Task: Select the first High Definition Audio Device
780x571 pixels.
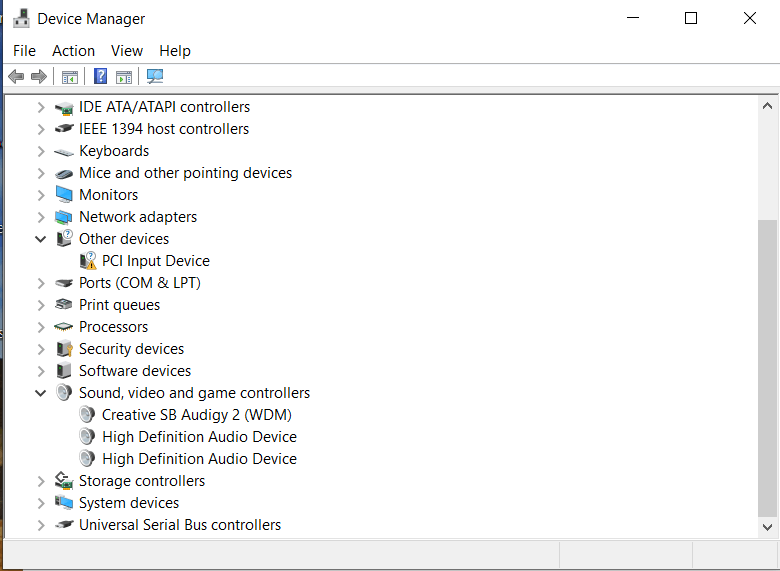Action: click(x=199, y=437)
